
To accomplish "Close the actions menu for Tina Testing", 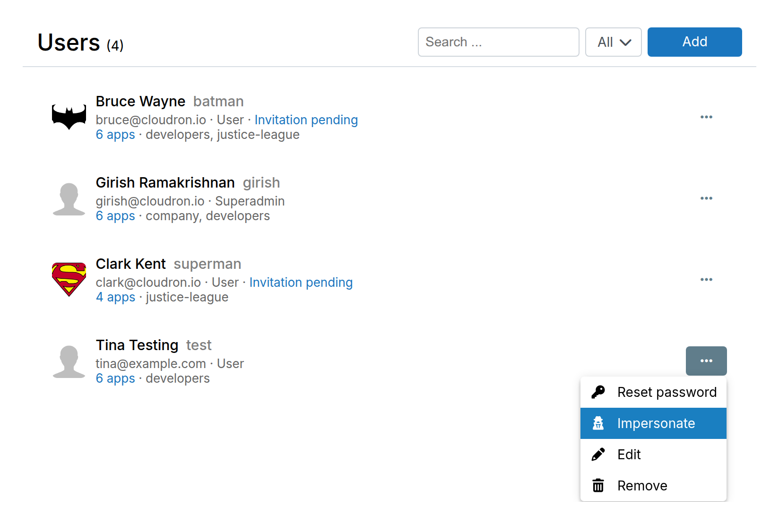I will click(x=706, y=361).
